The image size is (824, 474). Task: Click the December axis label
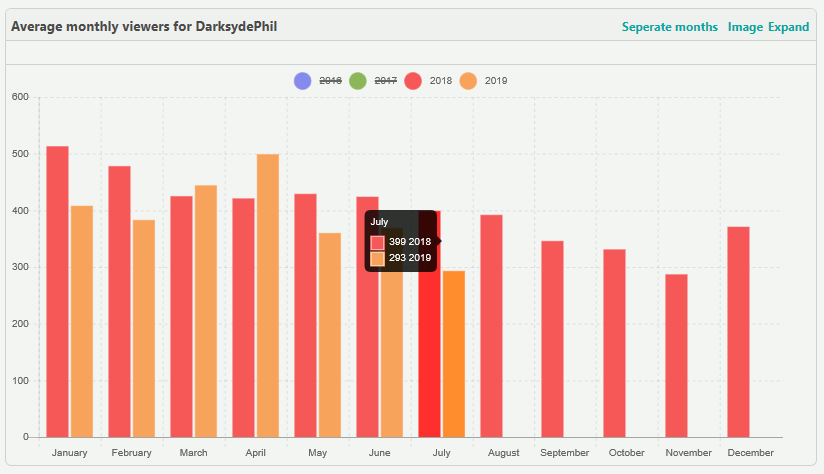click(750, 452)
